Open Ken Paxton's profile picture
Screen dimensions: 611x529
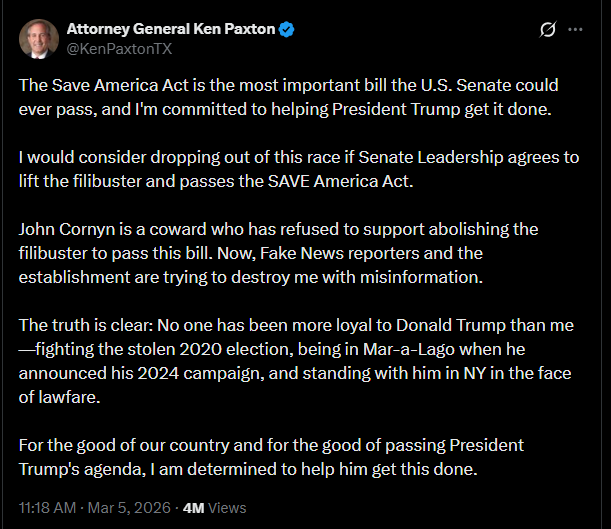(38, 38)
